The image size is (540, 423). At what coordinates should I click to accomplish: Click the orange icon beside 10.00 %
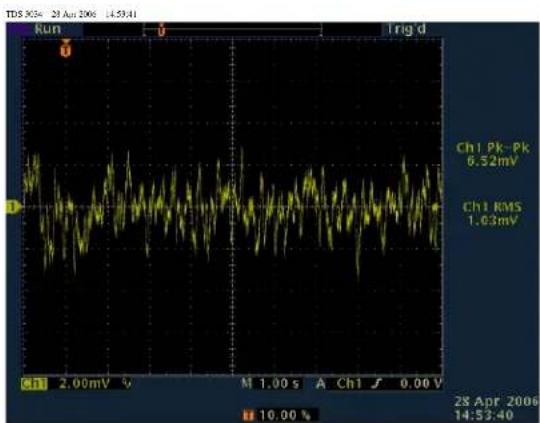click(x=248, y=415)
